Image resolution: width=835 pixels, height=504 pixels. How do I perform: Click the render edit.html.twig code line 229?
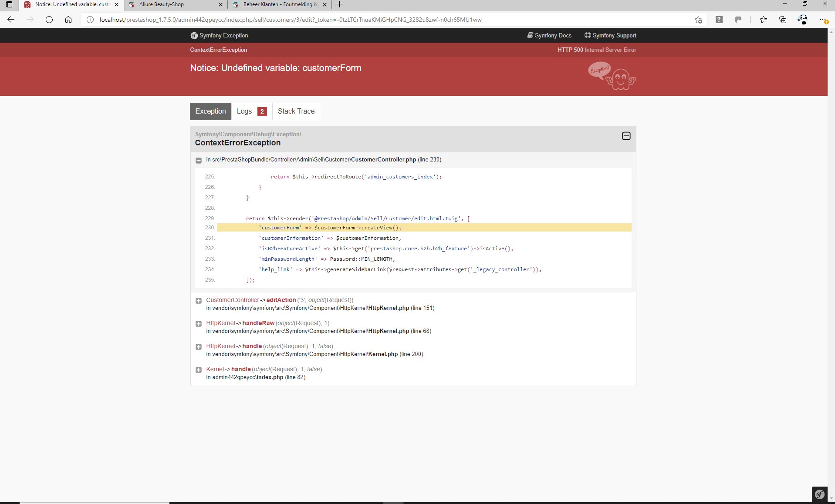click(358, 218)
